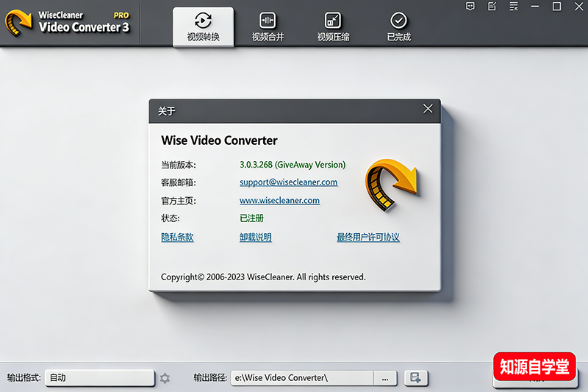
Task: Click the browse button with three dots
Action: tap(384, 378)
